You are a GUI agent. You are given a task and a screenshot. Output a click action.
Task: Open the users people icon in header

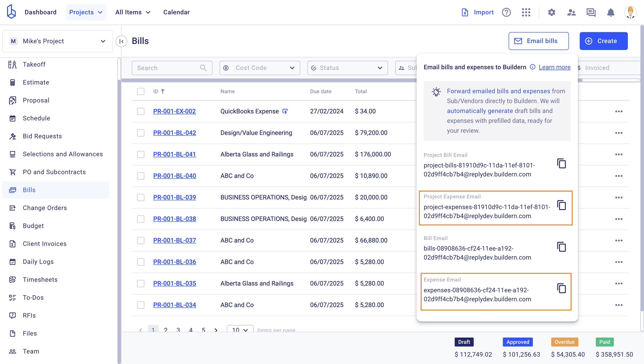click(571, 12)
